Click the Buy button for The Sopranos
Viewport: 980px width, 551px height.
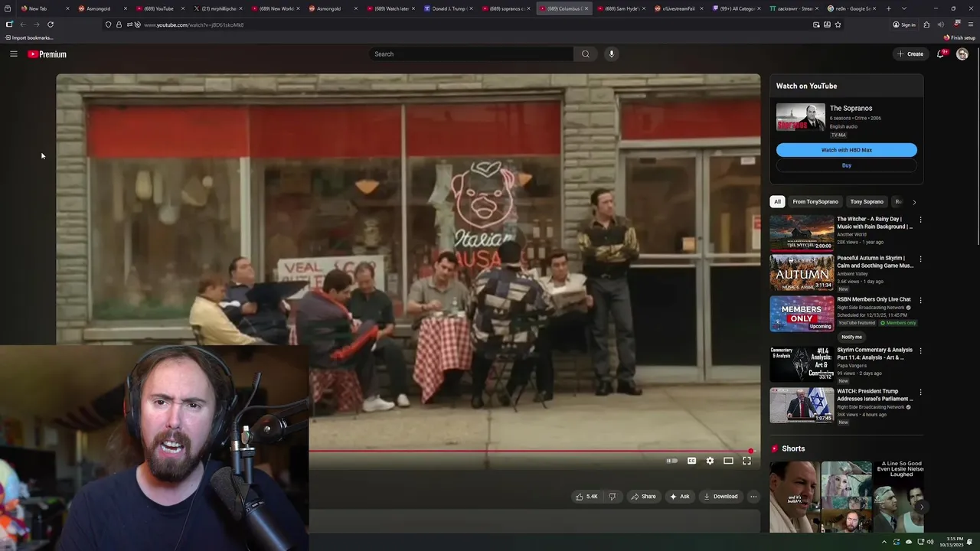click(x=847, y=165)
